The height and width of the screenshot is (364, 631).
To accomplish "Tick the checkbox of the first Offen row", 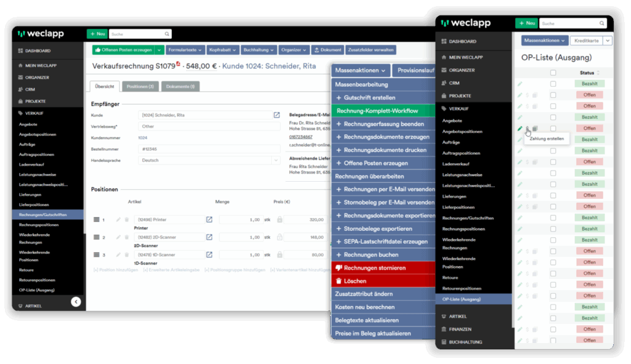I will (553, 95).
